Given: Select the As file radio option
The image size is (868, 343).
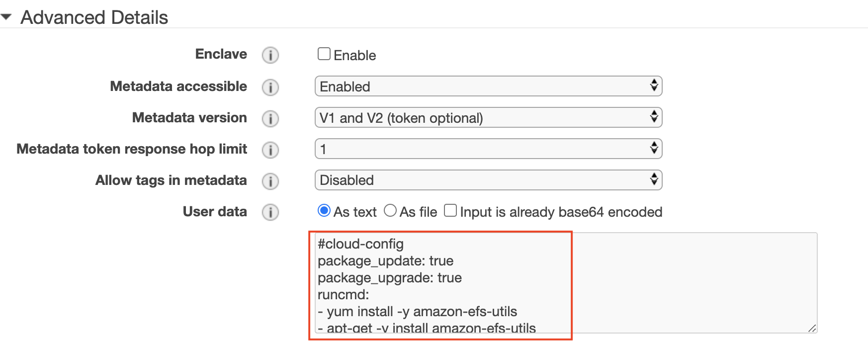Looking at the screenshot, I should [x=390, y=211].
